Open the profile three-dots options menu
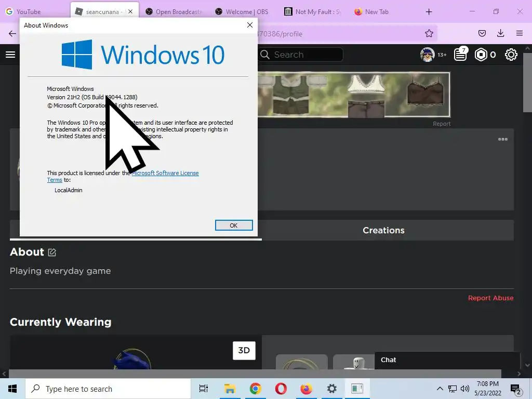Viewport: 532px width, 399px height. click(503, 139)
